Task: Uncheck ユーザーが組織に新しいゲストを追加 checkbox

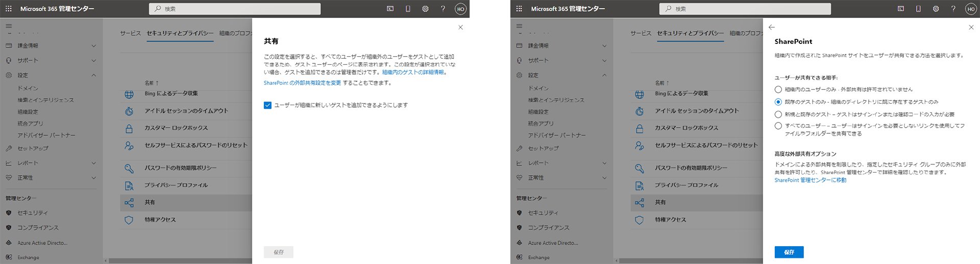Action: [x=267, y=105]
